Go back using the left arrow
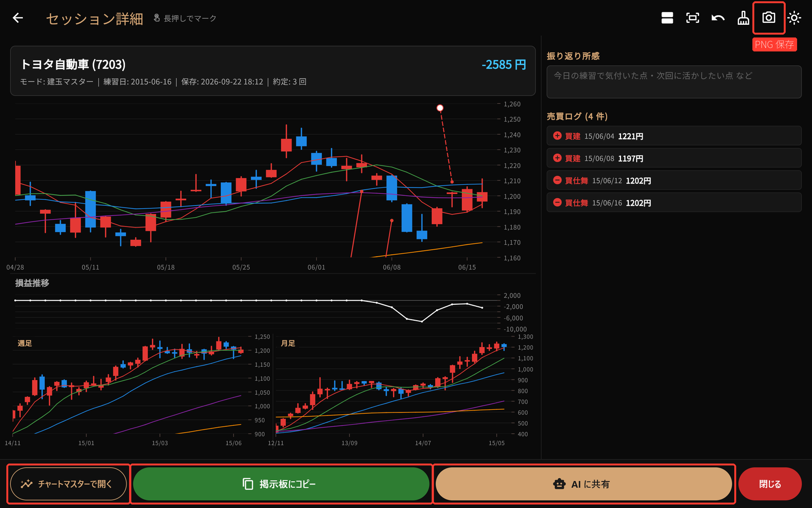 [x=18, y=18]
